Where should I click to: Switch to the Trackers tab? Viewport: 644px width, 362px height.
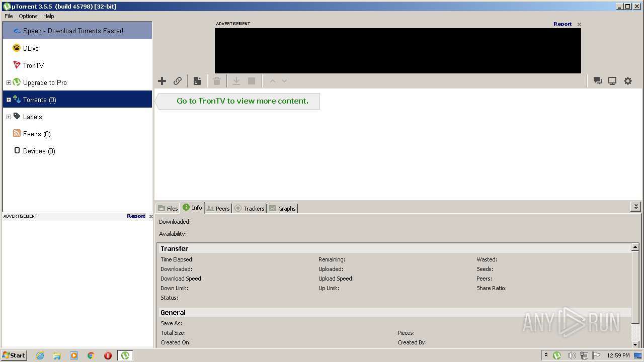coord(249,208)
